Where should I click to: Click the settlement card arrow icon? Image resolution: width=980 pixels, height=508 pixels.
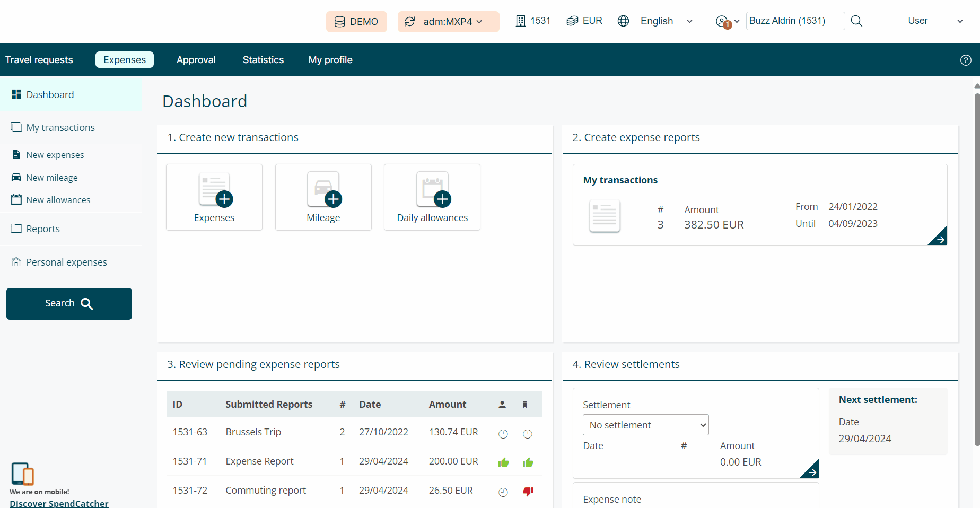click(810, 470)
